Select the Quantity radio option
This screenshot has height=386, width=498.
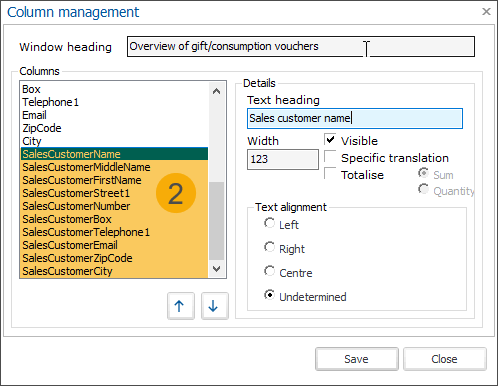coord(423,189)
